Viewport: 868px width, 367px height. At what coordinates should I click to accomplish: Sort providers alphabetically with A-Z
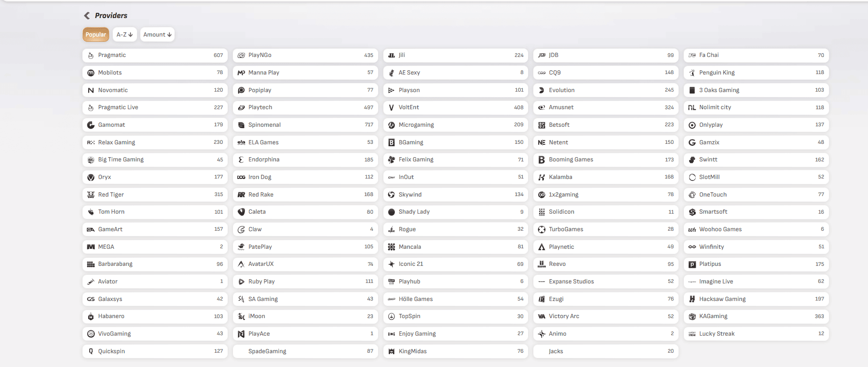pos(125,35)
